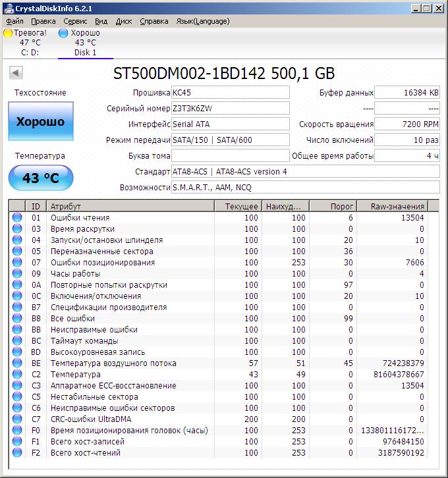Click the Возможности field S.M.A.R.T., AAM, NCQ
Viewport: 448px width, 478px height.
306,188
